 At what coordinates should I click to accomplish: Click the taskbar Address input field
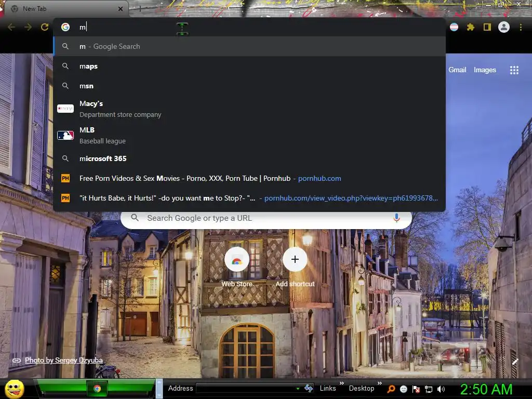pos(245,389)
